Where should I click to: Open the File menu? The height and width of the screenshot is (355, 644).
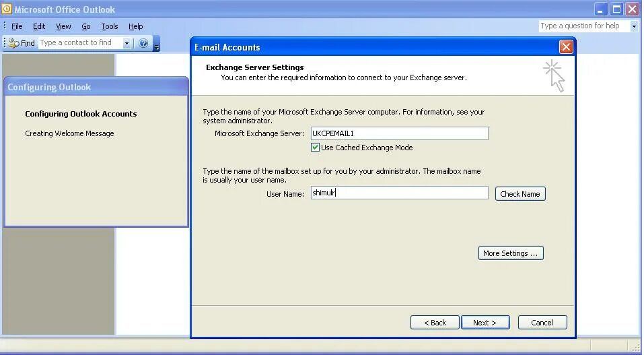point(17,26)
